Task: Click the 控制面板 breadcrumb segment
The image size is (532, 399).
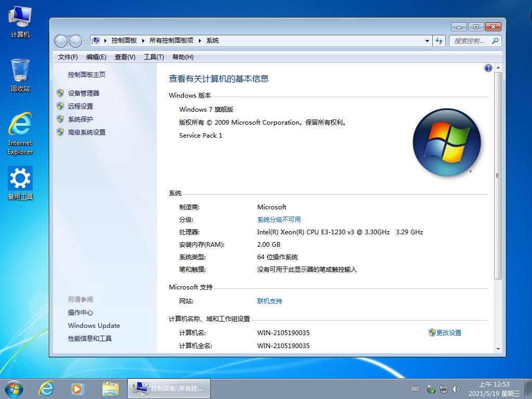Action: coord(124,41)
